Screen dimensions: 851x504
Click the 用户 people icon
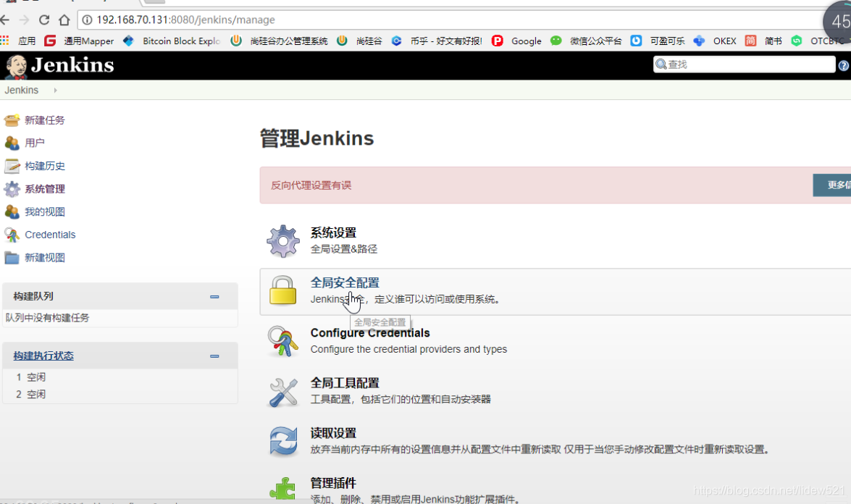(x=12, y=143)
